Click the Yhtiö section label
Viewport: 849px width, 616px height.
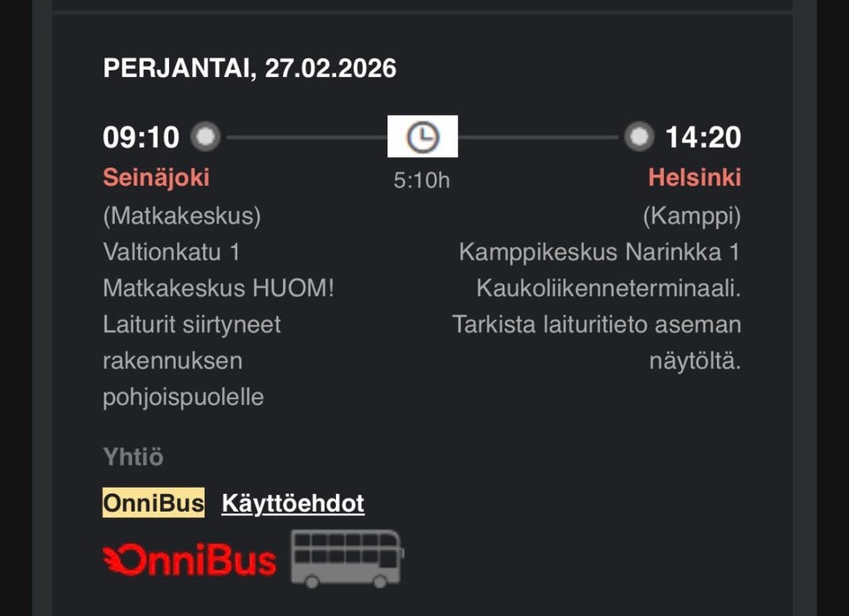[133, 457]
